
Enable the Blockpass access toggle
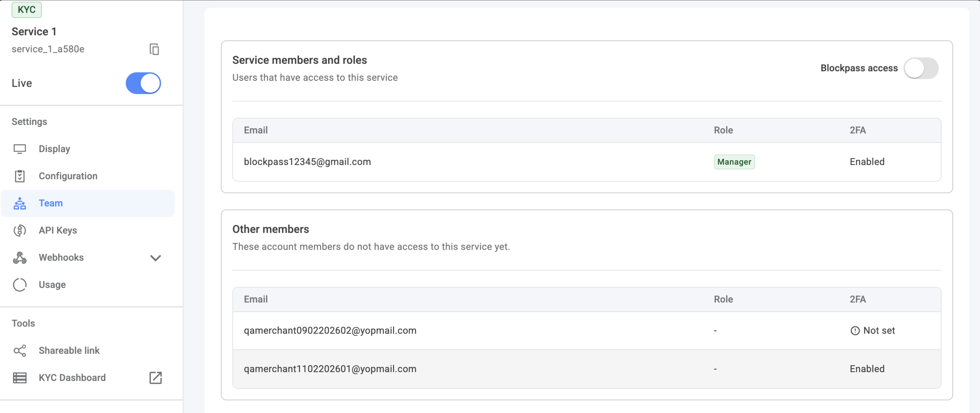point(921,68)
